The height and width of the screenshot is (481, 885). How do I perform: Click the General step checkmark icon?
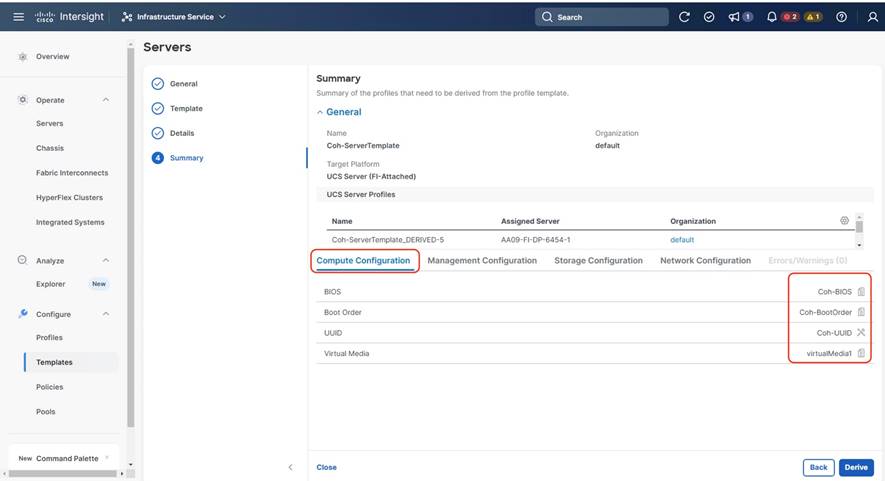(157, 84)
